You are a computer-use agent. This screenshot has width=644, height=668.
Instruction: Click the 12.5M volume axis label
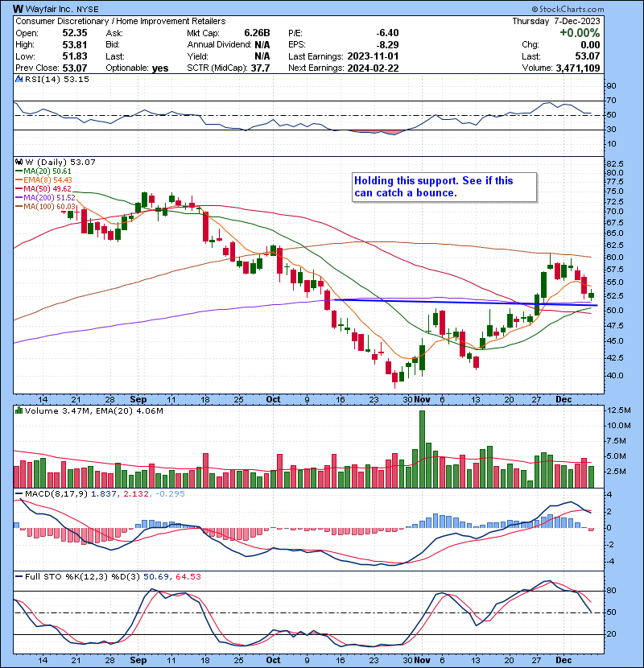pos(619,410)
